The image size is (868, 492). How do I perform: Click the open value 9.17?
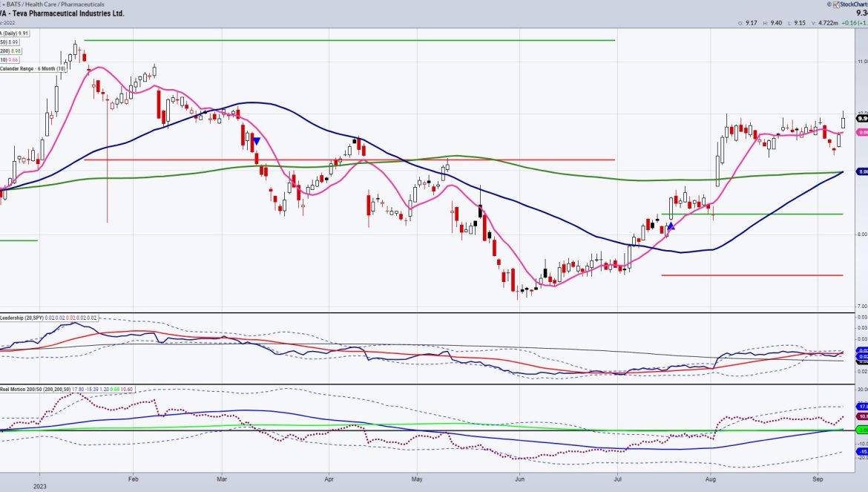[x=752, y=23]
